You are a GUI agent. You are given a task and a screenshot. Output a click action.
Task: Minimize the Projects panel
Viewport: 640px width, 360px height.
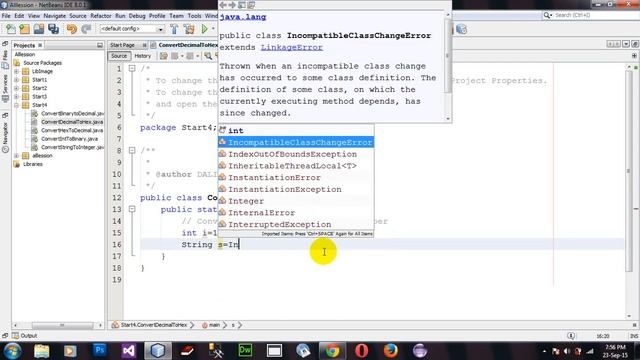tap(100, 45)
